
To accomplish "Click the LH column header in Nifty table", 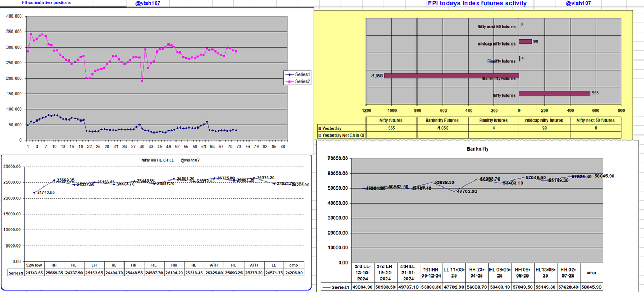I will point(94,265).
